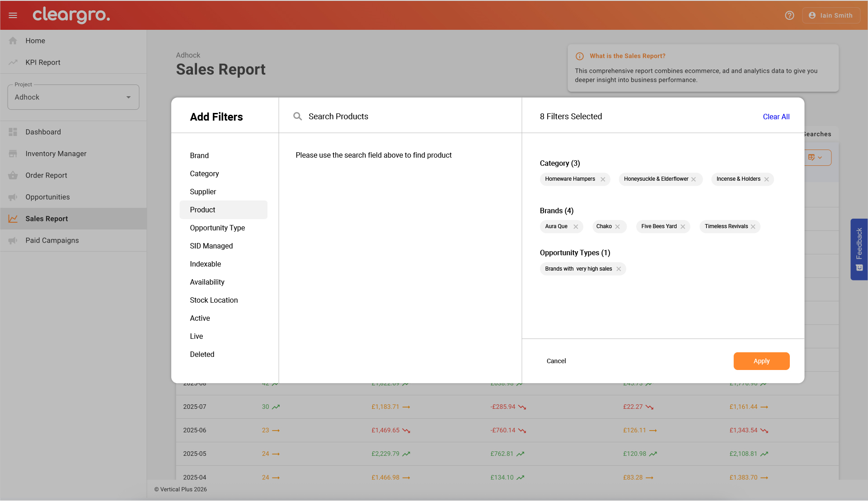Click the Clear All link
This screenshot has height=501, width=868.
click(776, 117)
